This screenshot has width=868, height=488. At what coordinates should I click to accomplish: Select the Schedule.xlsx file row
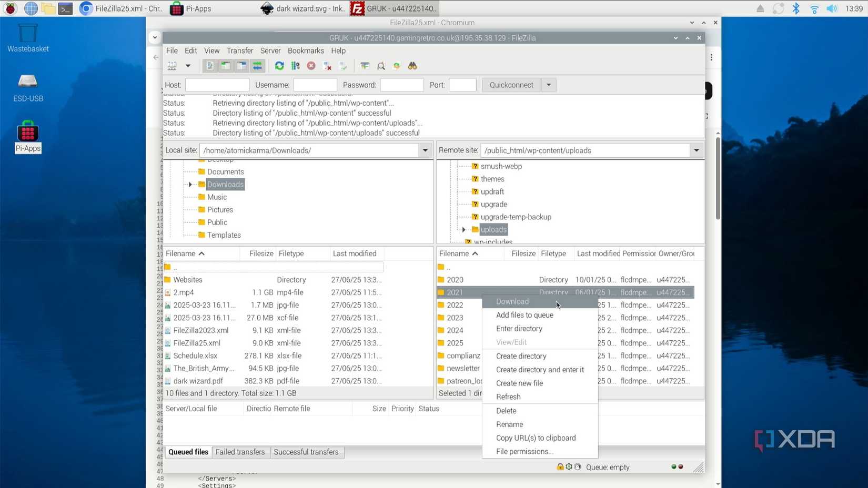[274, 355]
